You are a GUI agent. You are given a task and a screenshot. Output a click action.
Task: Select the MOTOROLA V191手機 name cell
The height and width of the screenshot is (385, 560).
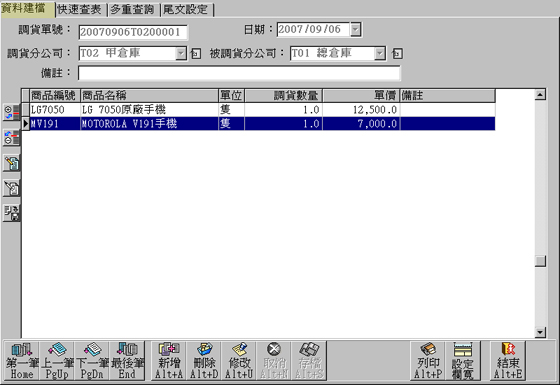[149, 124]
